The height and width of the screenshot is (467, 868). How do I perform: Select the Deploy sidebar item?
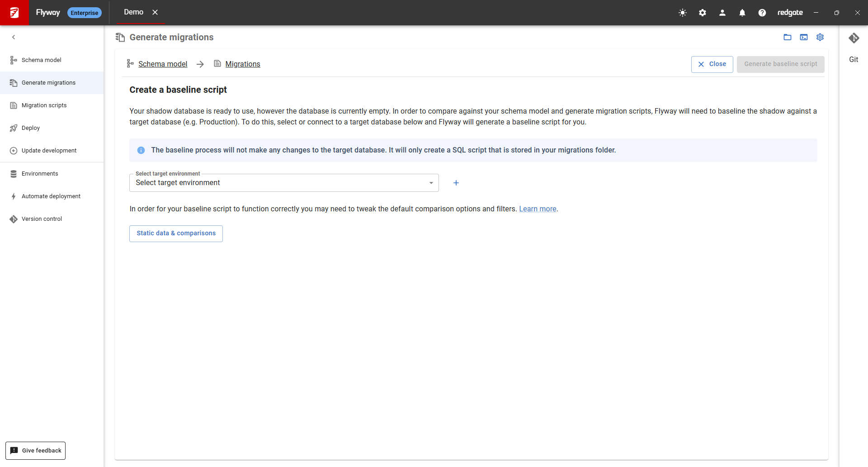[x=31, y=128]
